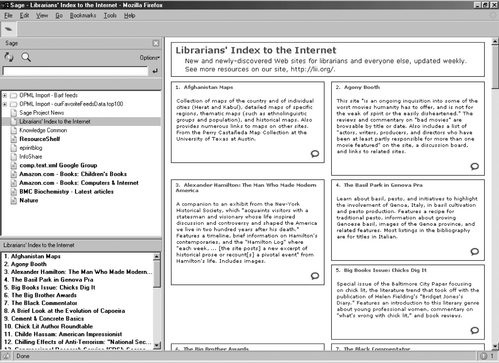Click scroll up arrow of feed item list
499x363 pixels.
point(157,256)
